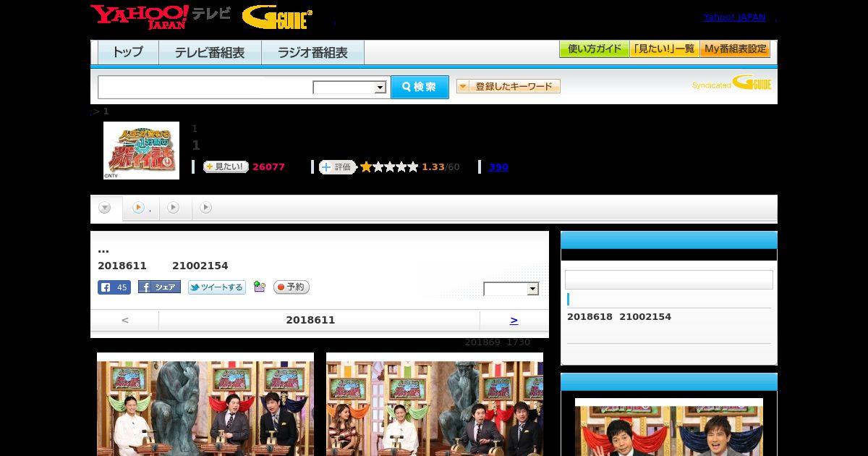The image size is (868, 456).
Task: Focus the program search text field
Action: [x=205, y=87]
